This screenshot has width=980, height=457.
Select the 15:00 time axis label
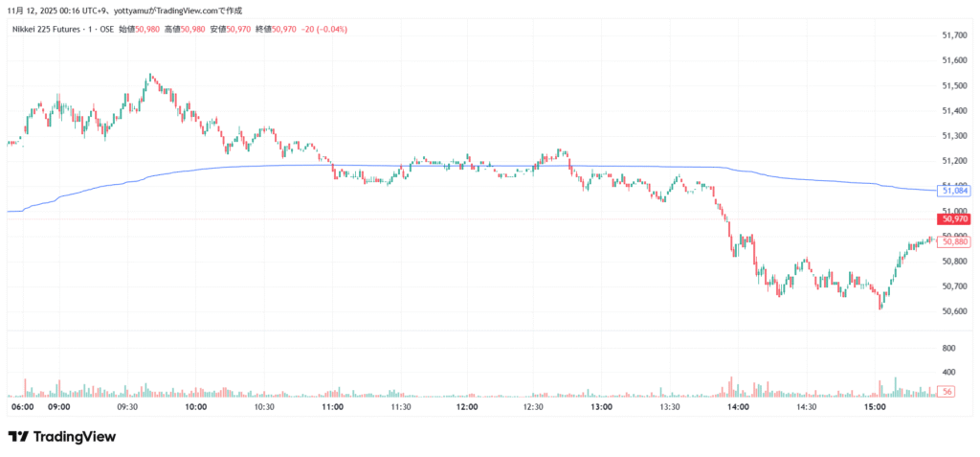coord(876,407)
